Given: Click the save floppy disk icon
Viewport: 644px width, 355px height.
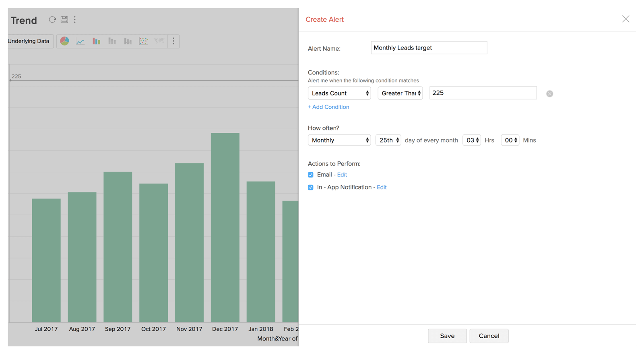Looking at the screenshot, I should click(64, 19).
